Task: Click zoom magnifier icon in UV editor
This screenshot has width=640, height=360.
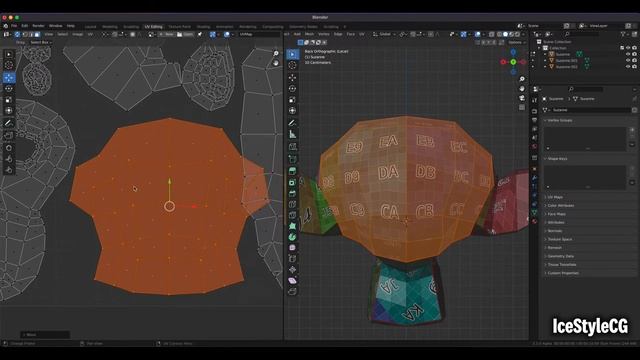Action: [x=276, y=54]
